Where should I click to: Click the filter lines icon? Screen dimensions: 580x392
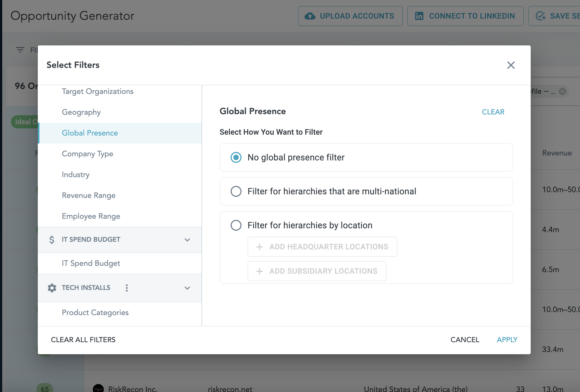[20, 50]
